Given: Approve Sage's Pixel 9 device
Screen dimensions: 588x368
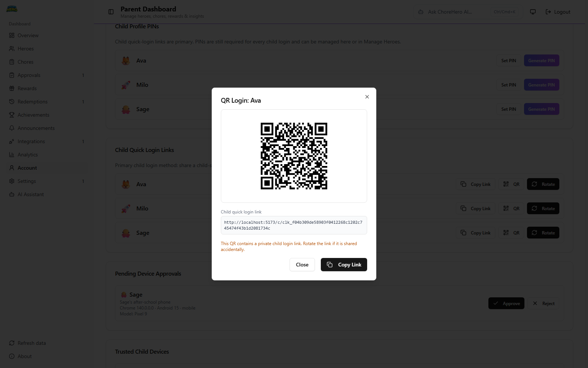Looking at the screenshot, I should click(x=506, y=303).
